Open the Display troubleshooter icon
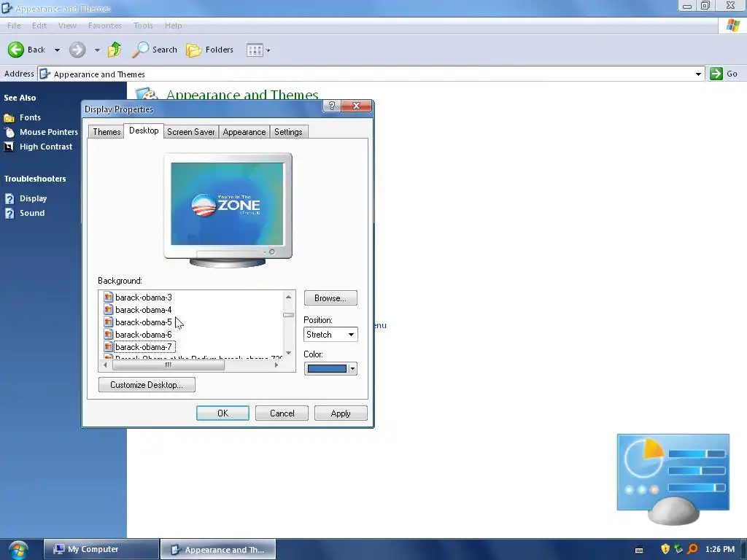This screenshot has height=560, width=747. 9,198
